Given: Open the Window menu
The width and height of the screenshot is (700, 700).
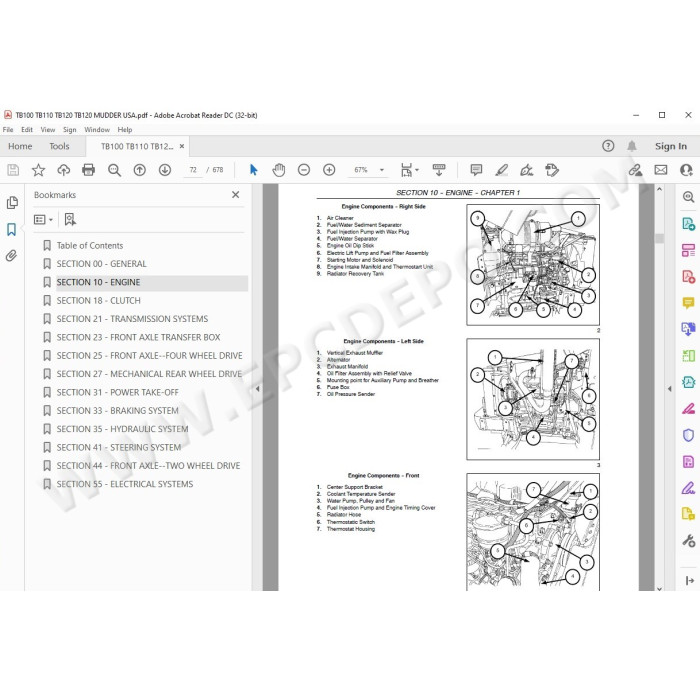Looking at the screenshot, I should [97, 129].
